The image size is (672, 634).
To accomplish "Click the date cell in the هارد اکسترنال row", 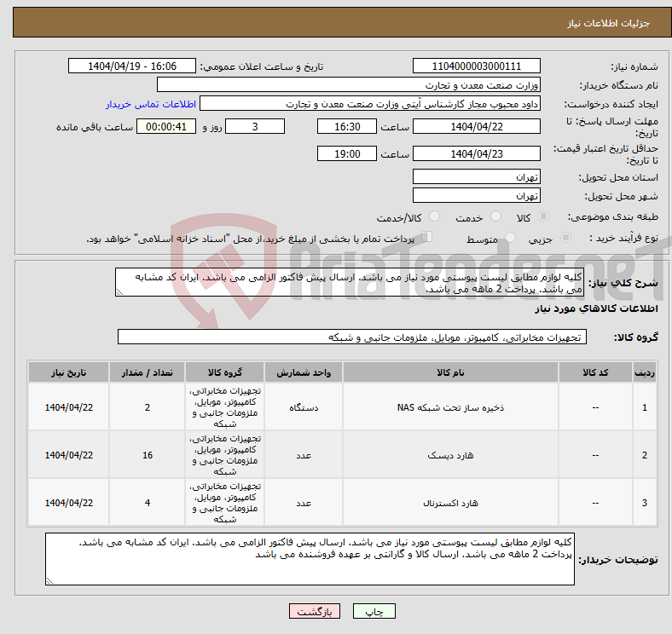I will tap(68, 503).
